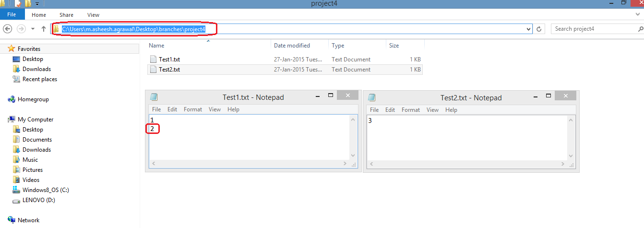644x228 pixels.
Task: Click the Test1.txt file name
Action: pyautogui.click(x=169, y=60)
